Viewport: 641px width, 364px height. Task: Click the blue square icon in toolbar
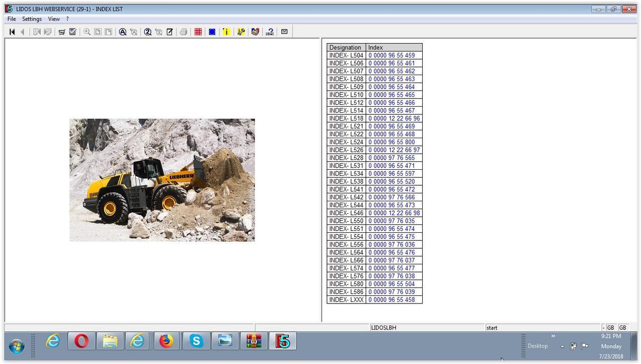[212, 32]
